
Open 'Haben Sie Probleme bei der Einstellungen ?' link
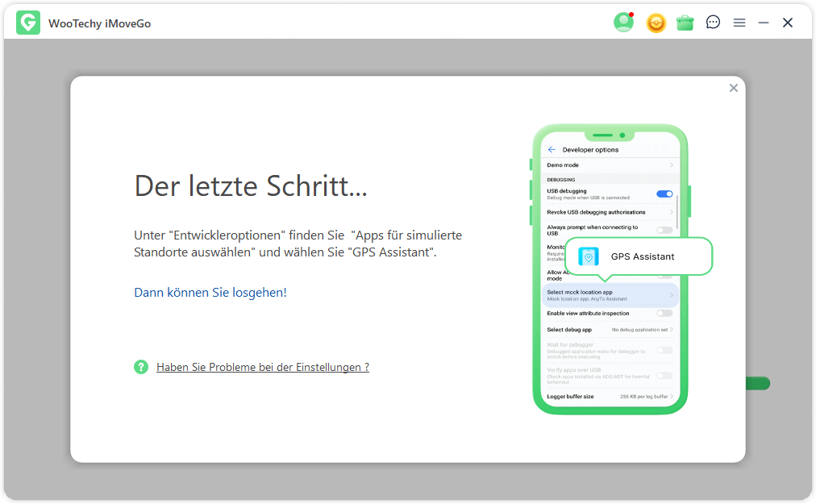(x=263, y=367)
